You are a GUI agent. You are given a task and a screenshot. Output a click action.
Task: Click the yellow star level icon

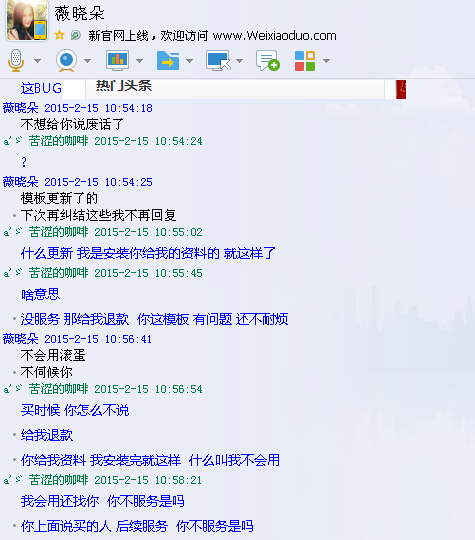60,35
